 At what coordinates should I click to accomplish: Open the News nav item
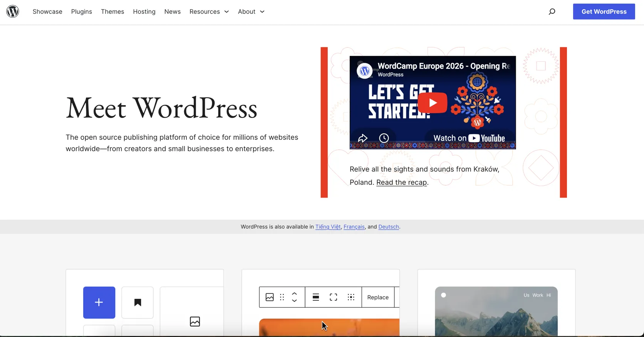click(x=173, y=12)
